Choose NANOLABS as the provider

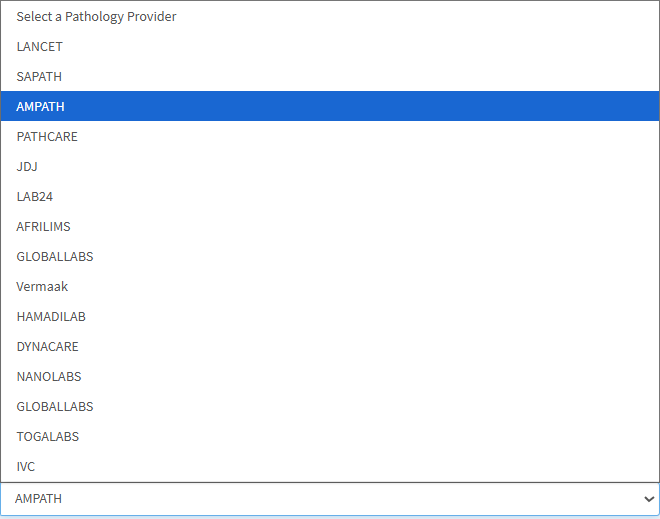coord(49,376)
